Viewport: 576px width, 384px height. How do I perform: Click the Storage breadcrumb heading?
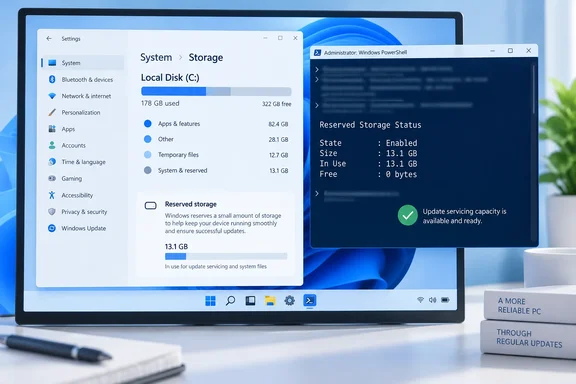[x=206, y=58]
